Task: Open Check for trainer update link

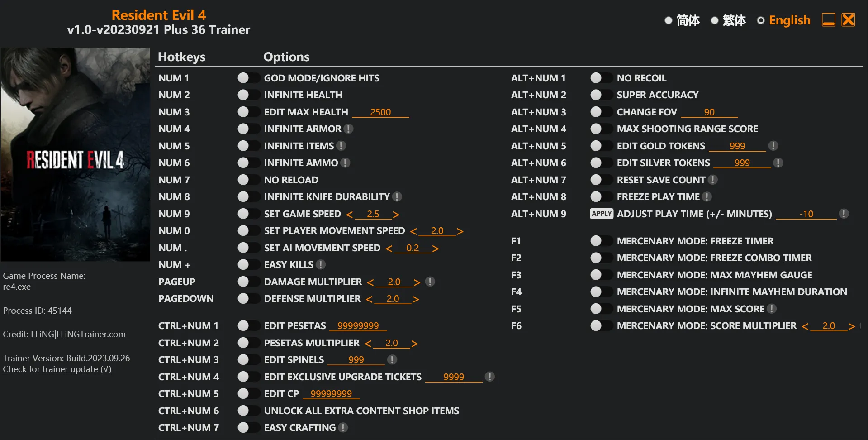Action: coord(57,369)
